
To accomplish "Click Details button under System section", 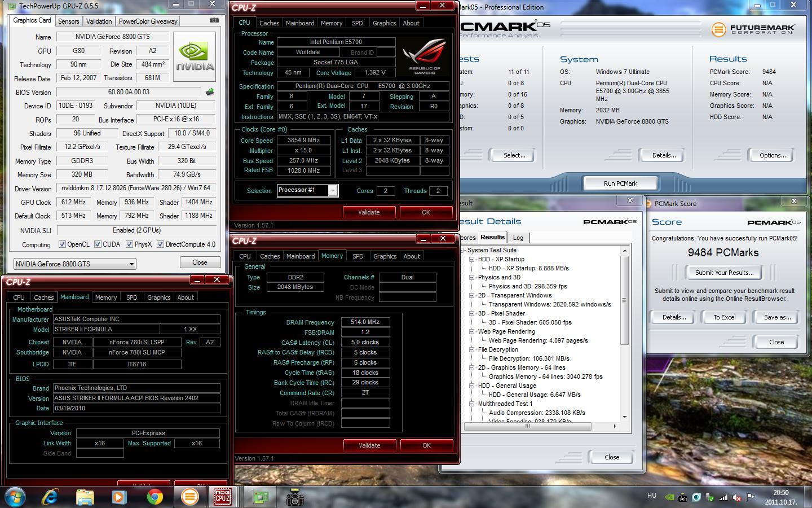I will pyautogui.click(x=663, y=155).
